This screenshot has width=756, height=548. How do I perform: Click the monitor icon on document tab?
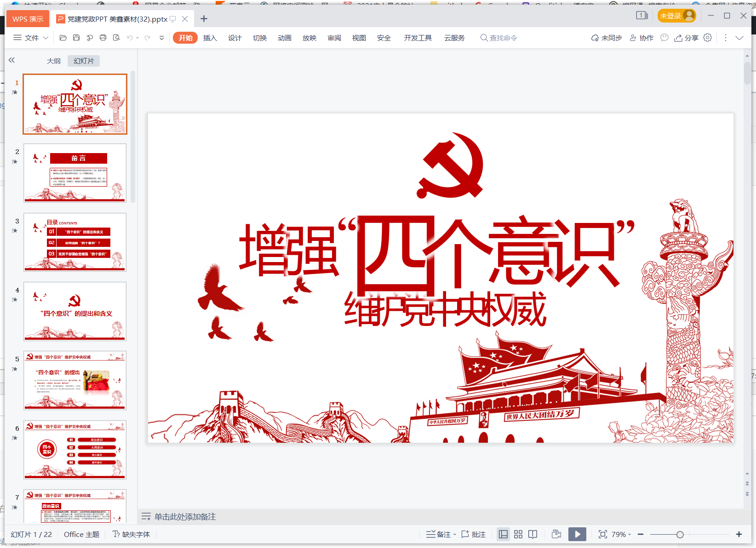173,19
